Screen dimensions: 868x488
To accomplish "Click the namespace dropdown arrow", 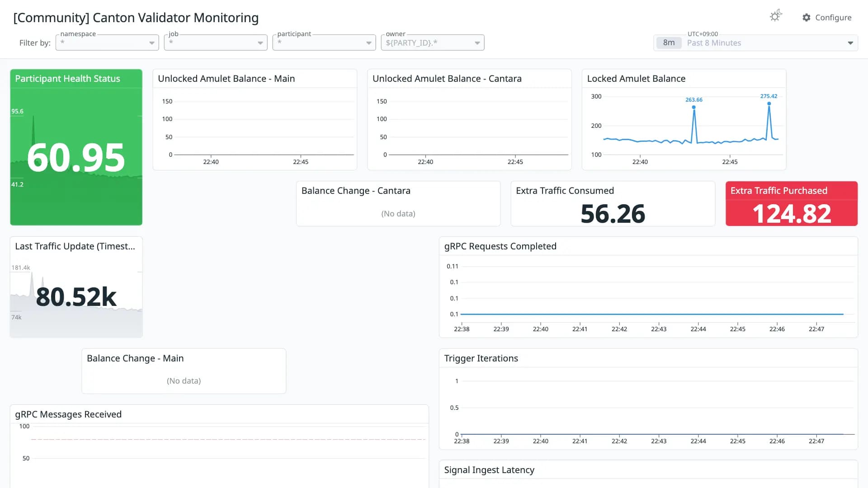I will click(152, 43).
